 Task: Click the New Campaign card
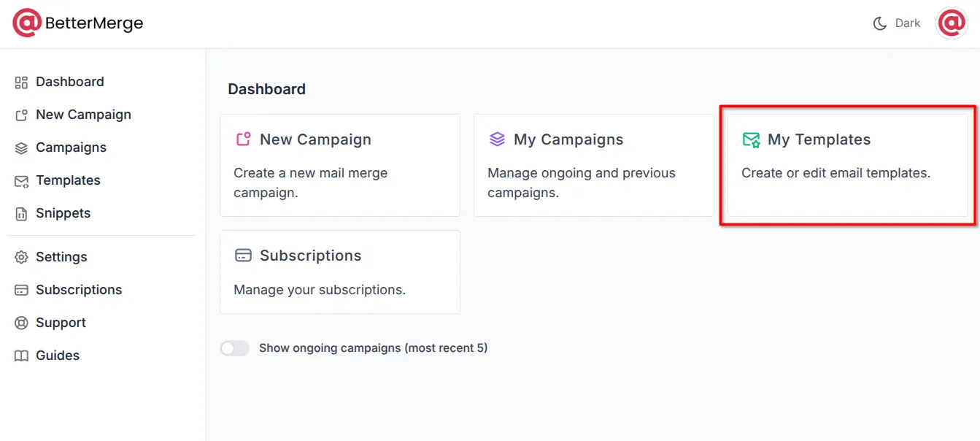tap(339, 165)
